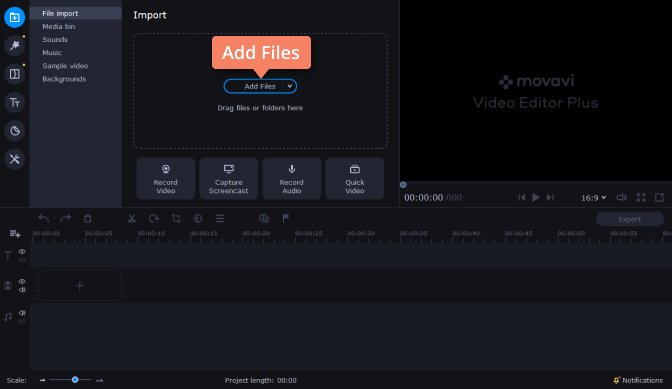Play the preview video
Screen dimensions: 672x389
pos(536,197)
